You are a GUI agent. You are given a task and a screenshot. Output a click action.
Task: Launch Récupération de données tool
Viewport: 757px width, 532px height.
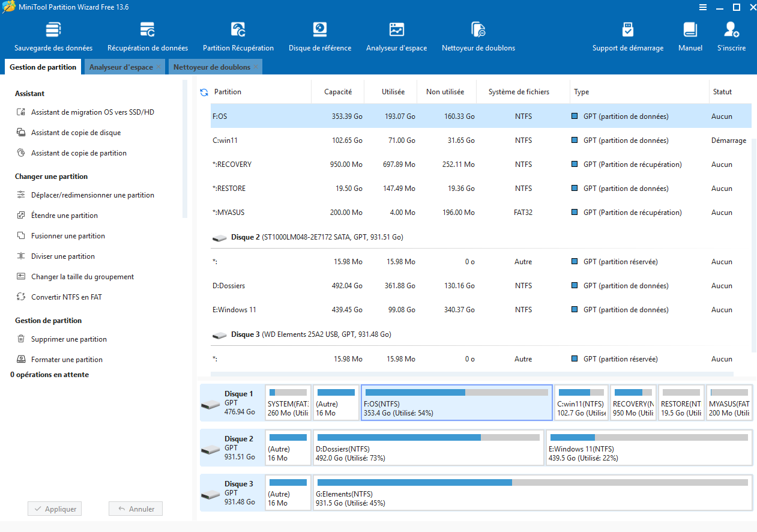pos(148,37)
